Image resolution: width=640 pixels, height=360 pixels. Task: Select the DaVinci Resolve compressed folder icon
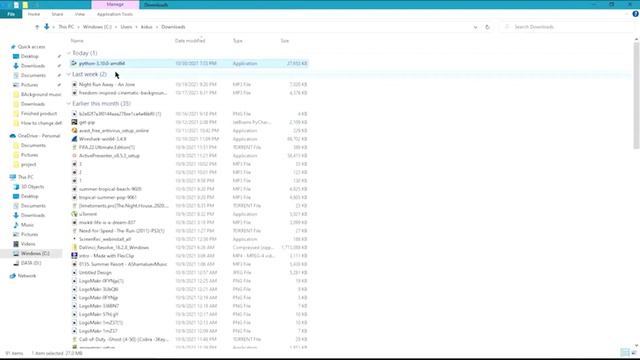(x=74, y=247)
